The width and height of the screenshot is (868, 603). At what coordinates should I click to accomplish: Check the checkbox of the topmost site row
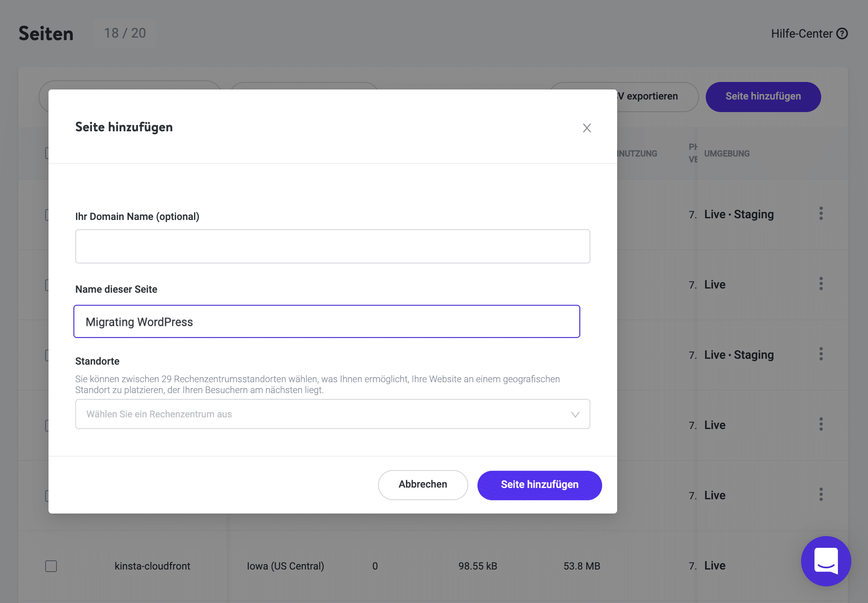(49, 215)
